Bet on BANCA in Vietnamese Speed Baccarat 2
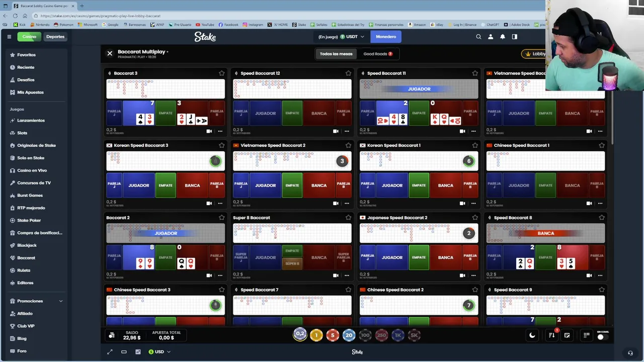This screenshot has width=644, height=362. tap(319, 186)
